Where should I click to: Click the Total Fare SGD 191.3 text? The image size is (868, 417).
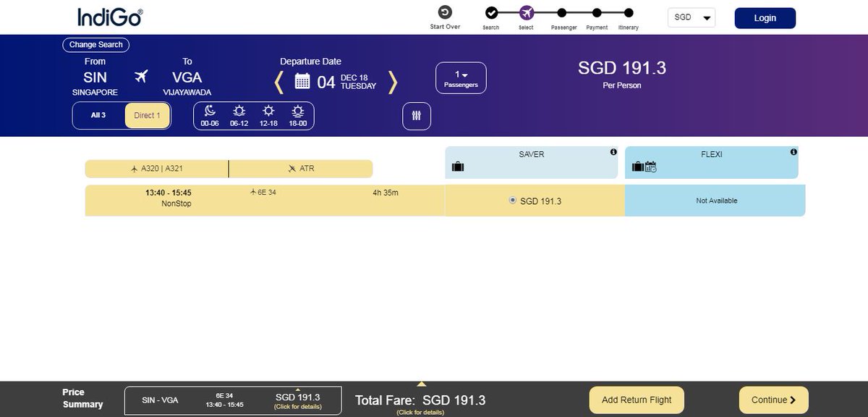[420, 400]
